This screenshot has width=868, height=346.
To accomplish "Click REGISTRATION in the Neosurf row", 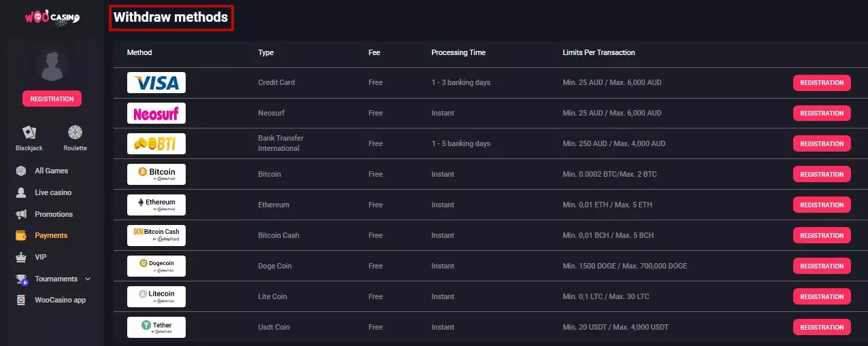I will (x=822, y=113).
